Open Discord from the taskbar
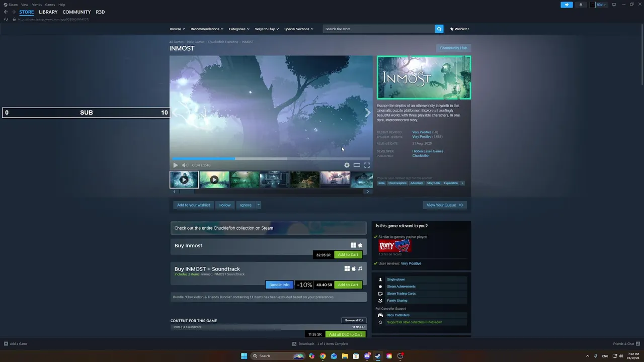The image size is (644, 362). coord(367,356)
